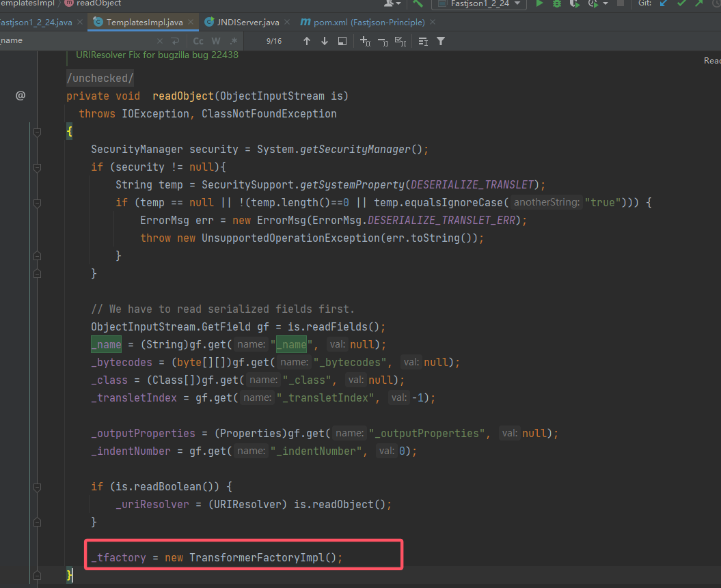Switch to the Fastjson1_2_24.java tab
Screen dimensions: 721x588
click(36, 22)
